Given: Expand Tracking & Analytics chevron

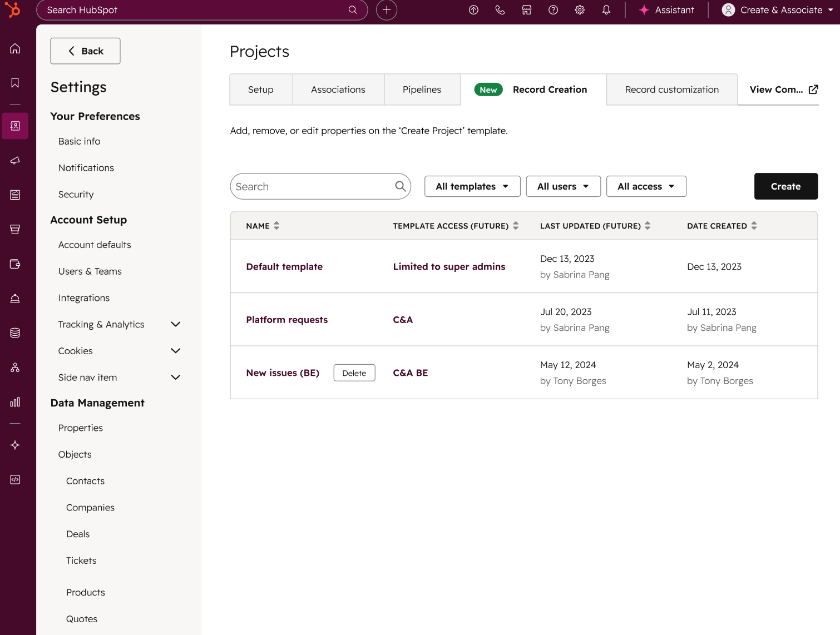Looking at the screenshot, I should point(176,324).
